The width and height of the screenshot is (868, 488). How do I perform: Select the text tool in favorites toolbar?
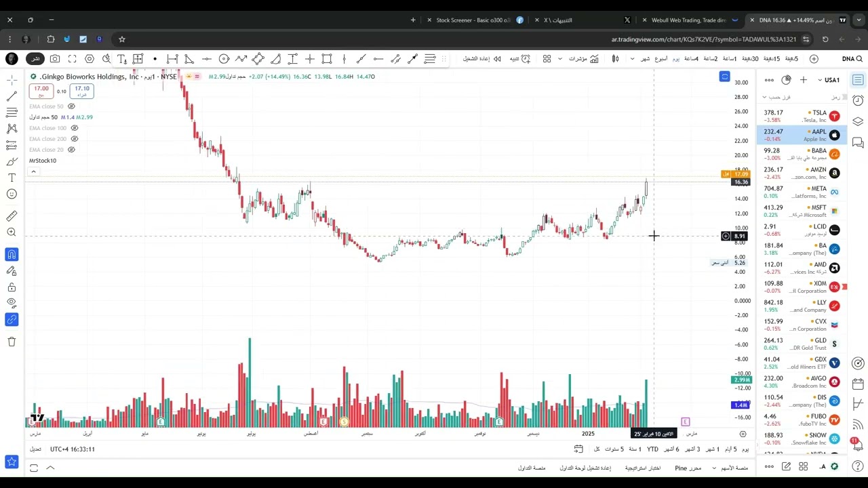point(121,59)
